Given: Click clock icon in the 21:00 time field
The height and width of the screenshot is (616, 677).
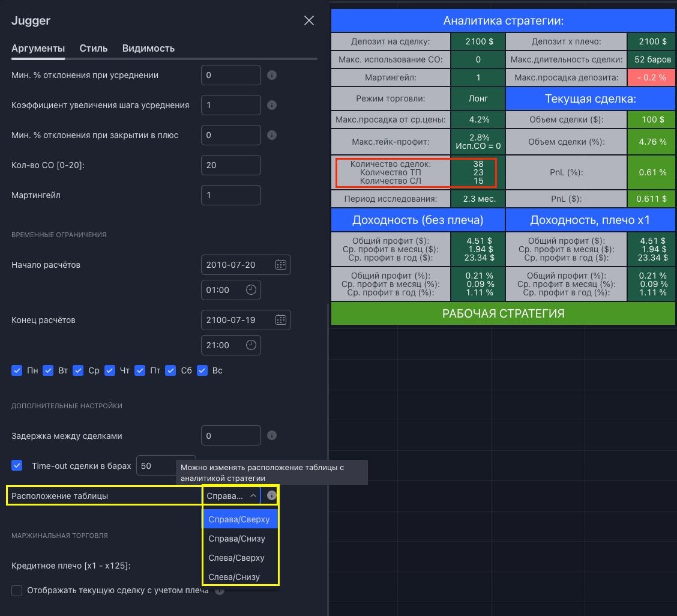Looking at the screenshot, I should [x=251, y=345].
